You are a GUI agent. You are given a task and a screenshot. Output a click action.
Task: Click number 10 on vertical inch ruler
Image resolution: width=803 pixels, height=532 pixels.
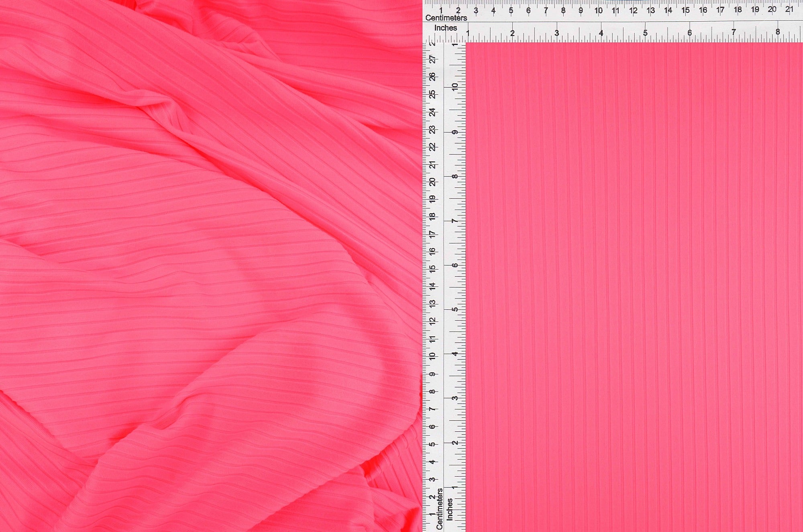pyautogui.click(x=454, y=87)
